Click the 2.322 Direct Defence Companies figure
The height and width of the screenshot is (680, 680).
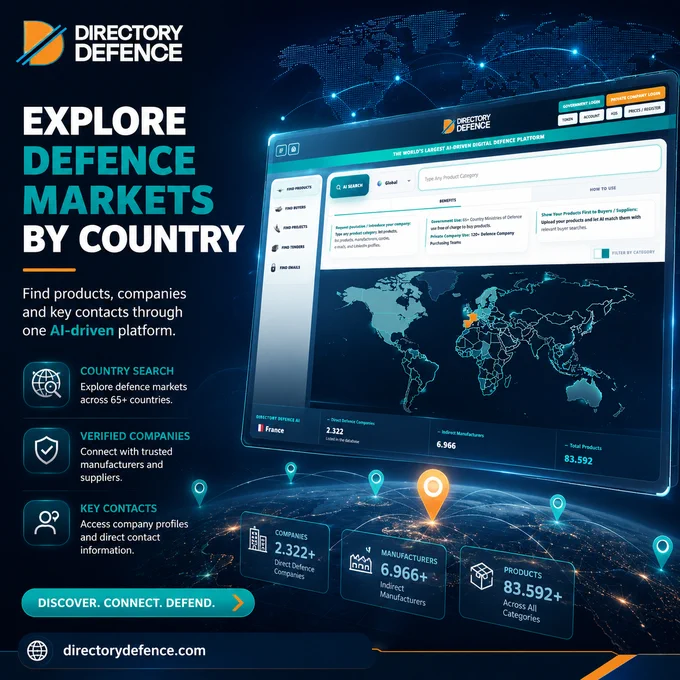[x=334, y=431]
